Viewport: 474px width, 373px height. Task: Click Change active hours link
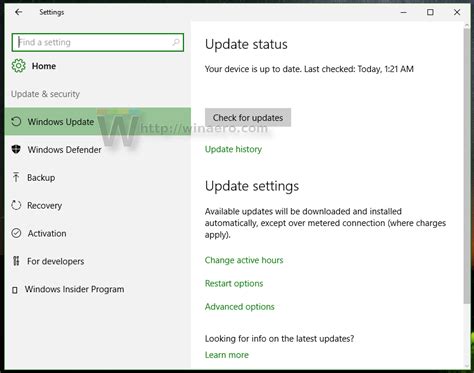(244, 260)
